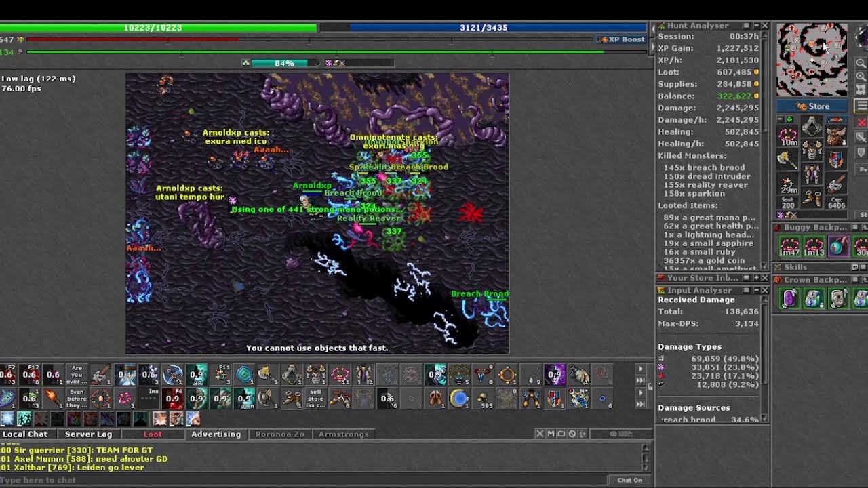
Task: Click the 84% progress bar
Action: tap(284, 63)
